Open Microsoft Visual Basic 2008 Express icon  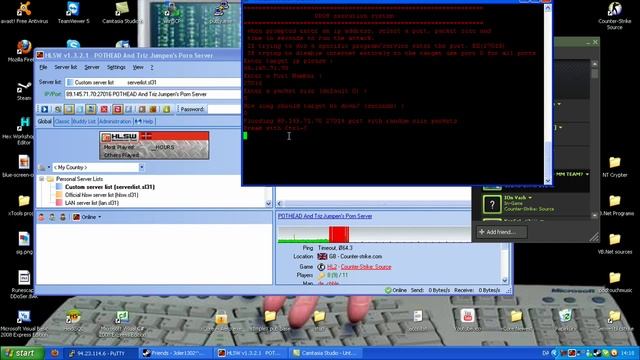click(24, 323)
